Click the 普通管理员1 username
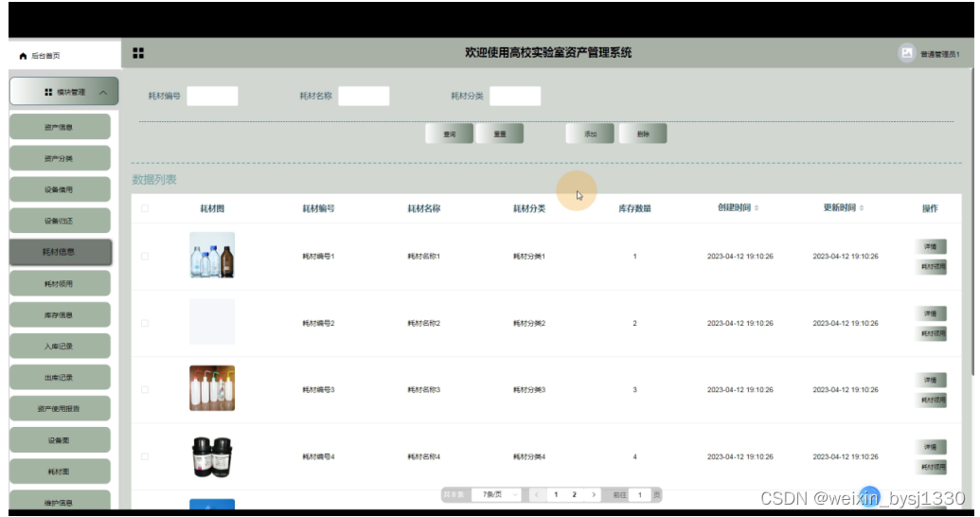The height and width of the screenshot is (517, 980). coord(939,54)
